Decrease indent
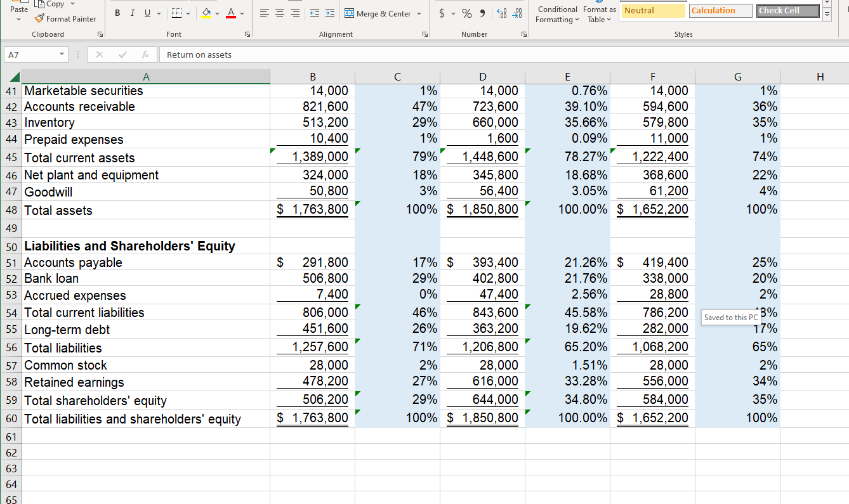The image size is (849, 504). tap(315, 13)
